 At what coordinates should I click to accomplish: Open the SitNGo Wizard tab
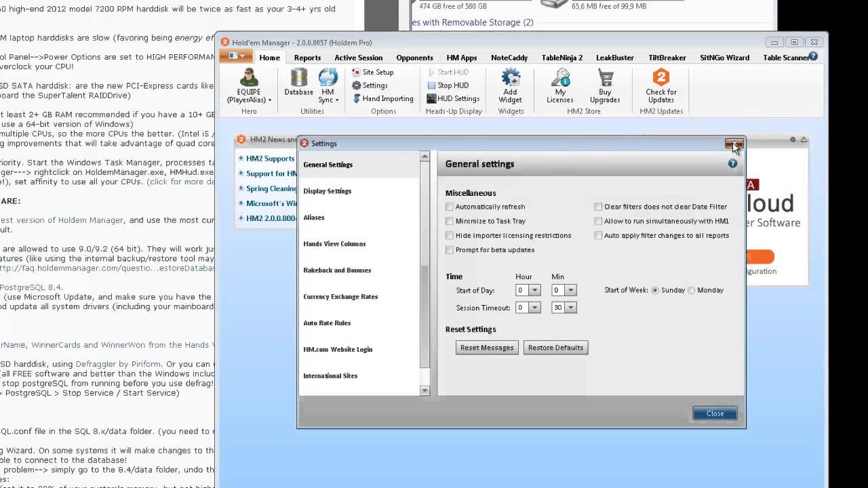pyautogui.click(x=724, y=58)
